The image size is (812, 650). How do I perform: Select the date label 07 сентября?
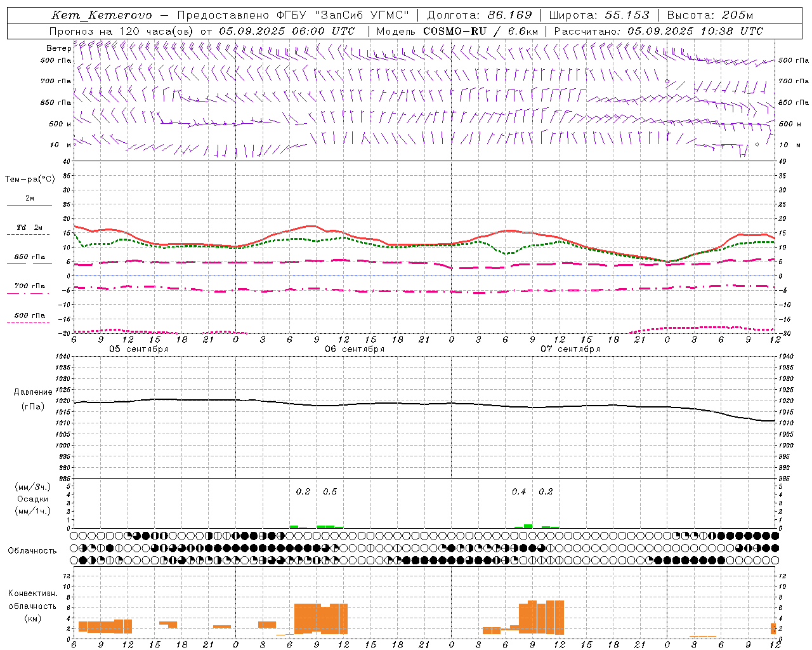click(570, 349)
